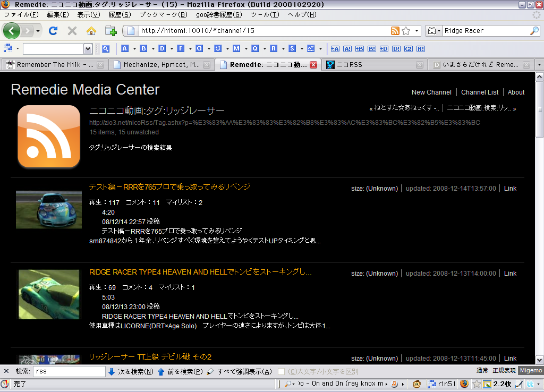Viewport: 544px width, 392px height.
Task: Click the monkey icon in the status bar
Action: [416, 384]
